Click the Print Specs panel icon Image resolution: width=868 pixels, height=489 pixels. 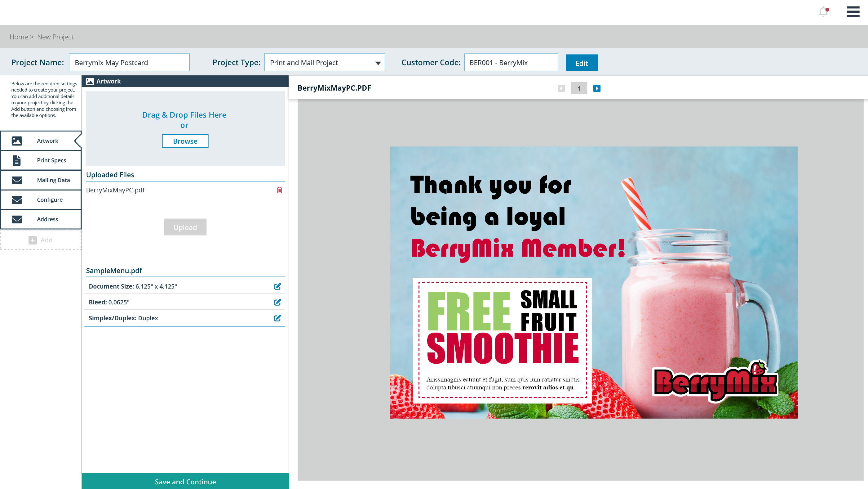[x=17, y=160]
